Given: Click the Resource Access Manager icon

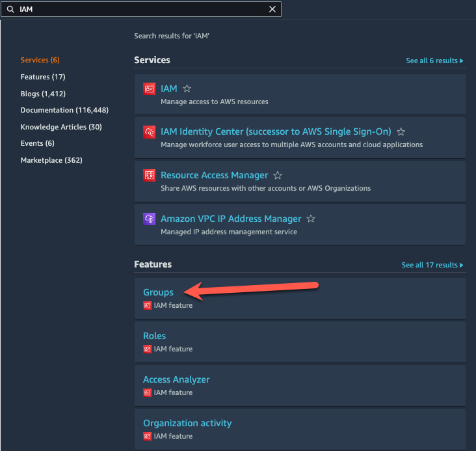Looking at the screenshot, I should click(x=149, y=176).
